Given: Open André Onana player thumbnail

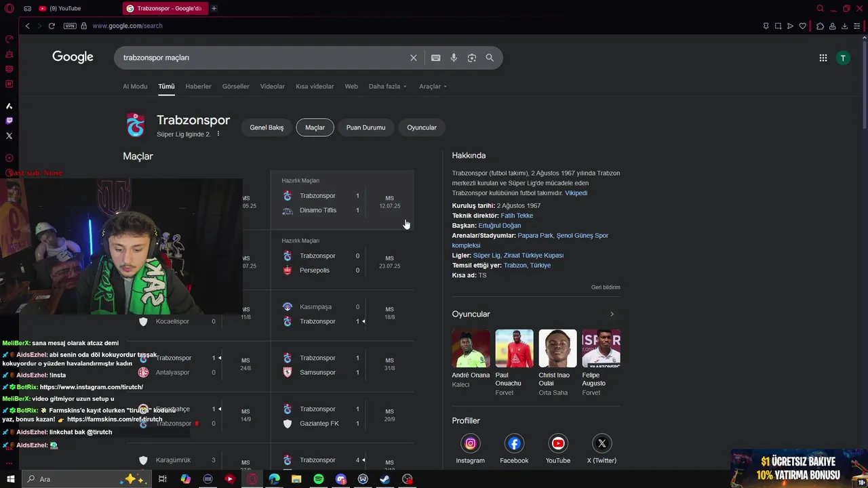Looking at the screenshot, I should 471,348.
